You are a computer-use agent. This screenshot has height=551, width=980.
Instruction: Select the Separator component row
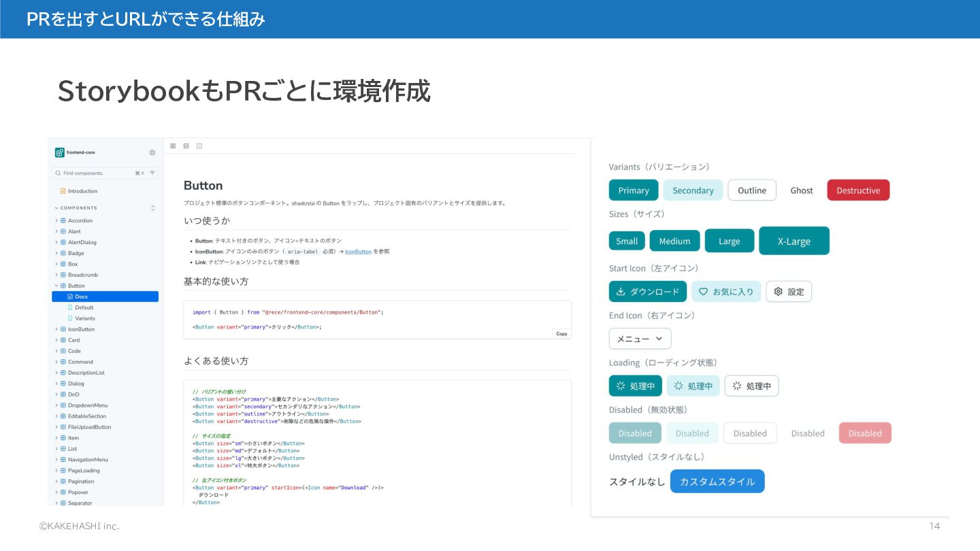pyautogui.click(x=105, y=503)
